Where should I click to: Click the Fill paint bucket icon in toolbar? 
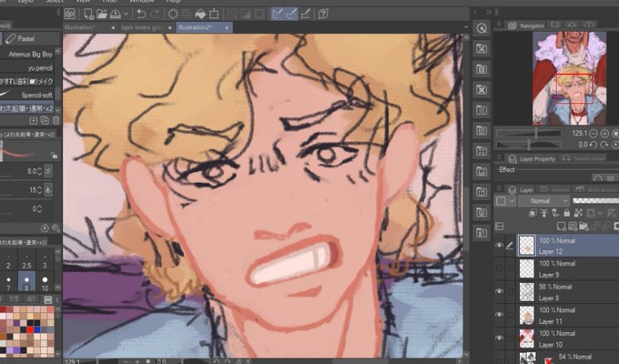click(x=200, y=15)
